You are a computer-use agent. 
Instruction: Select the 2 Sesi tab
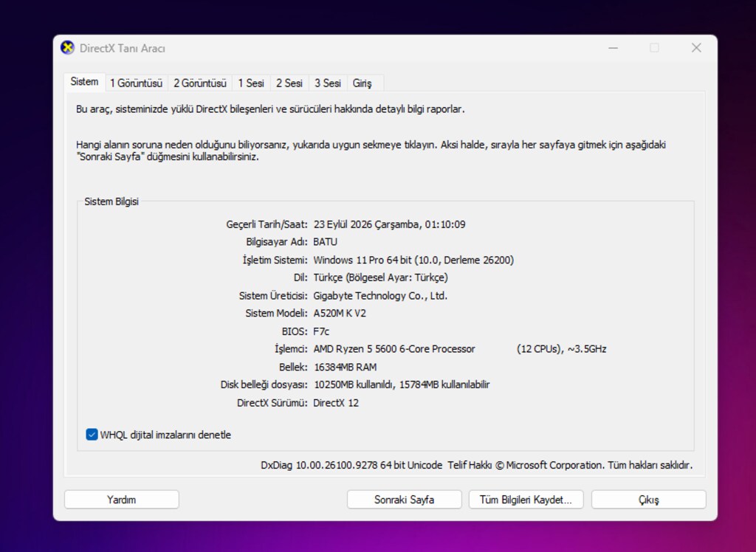[289, 83]
